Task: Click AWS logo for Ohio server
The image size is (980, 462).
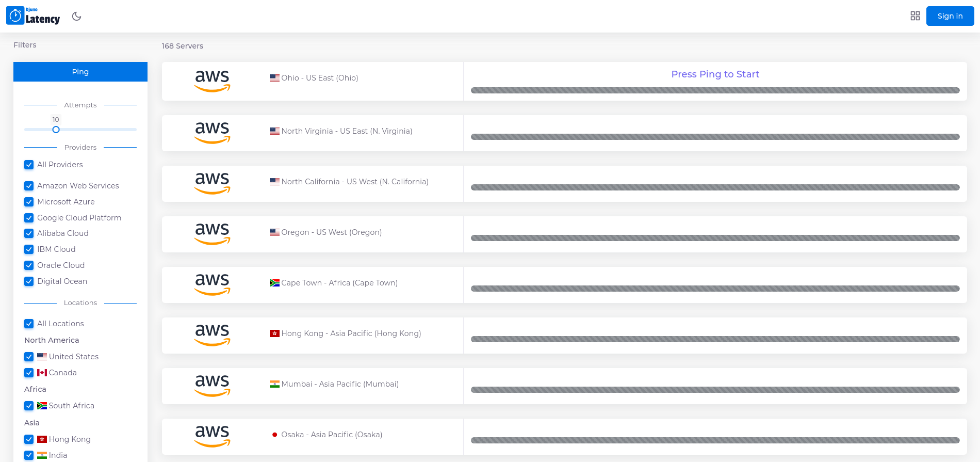Action: [x=212, y=81]
